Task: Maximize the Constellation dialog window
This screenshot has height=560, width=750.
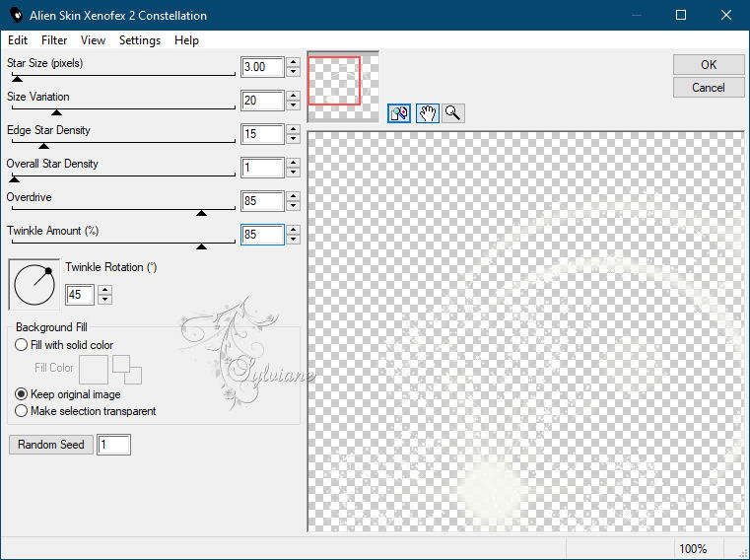Action: (681, 15)
